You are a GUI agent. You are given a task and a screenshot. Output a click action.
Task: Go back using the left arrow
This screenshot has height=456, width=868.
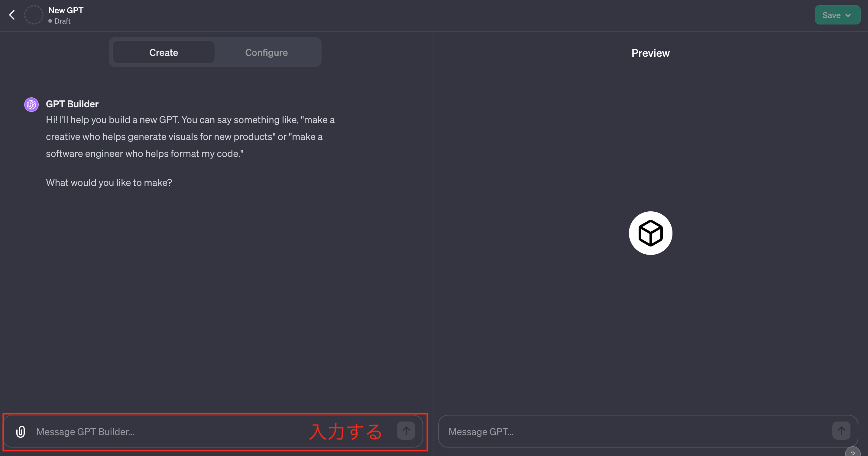tap(12, 15)
